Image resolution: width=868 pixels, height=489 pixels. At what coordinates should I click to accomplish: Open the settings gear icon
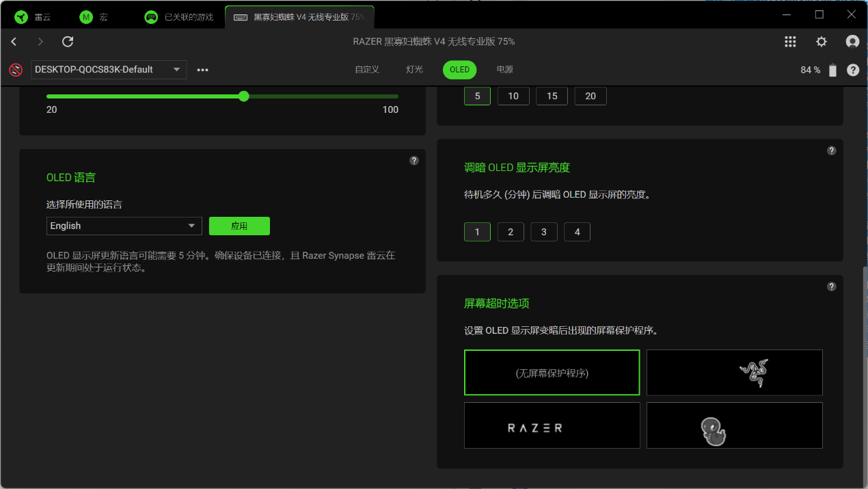tap(822, 42)
